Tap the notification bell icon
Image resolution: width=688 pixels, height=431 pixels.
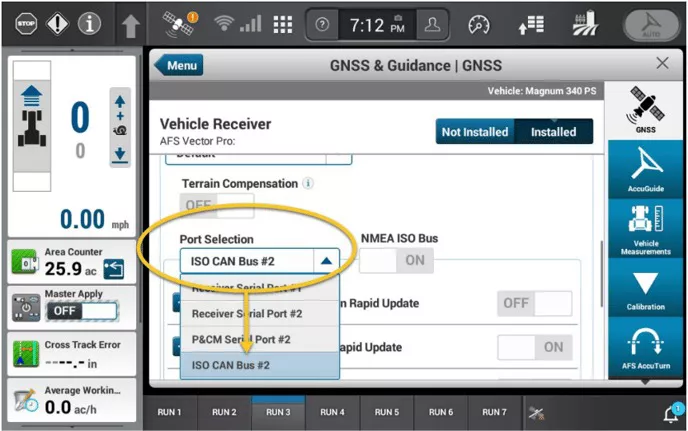pyautogui.click(x=672, y=413)
